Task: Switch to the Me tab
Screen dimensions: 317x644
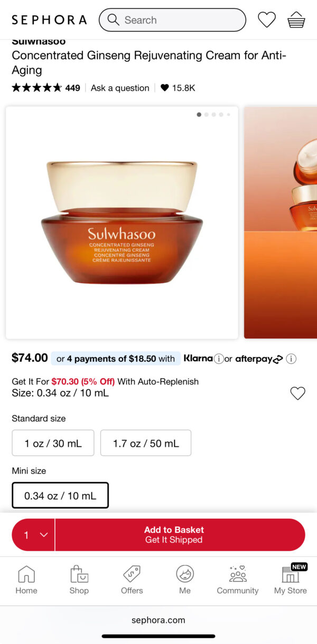Action: point(185,580)
